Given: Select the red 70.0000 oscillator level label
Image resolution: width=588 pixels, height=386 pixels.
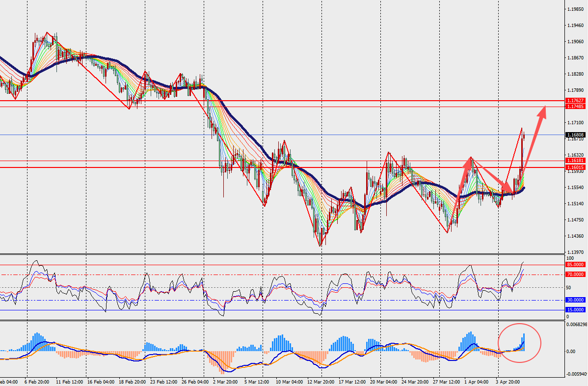Looking at the screenshot, I should (x=575, y=275).
